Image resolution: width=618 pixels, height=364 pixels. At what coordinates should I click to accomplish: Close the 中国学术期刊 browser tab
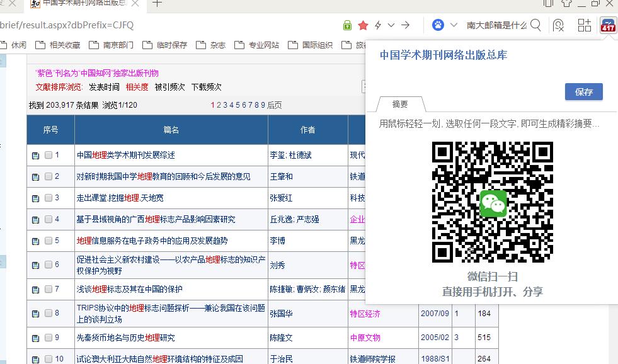135,3
